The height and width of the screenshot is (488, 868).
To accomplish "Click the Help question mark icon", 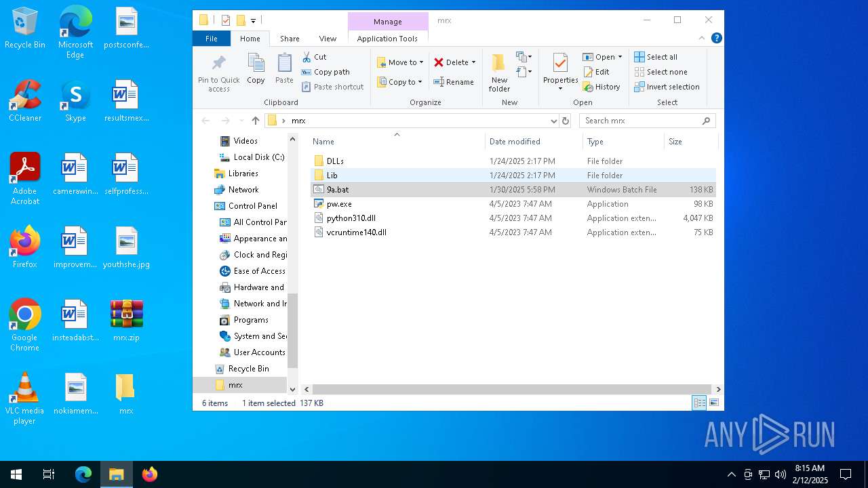I will 716,39.
